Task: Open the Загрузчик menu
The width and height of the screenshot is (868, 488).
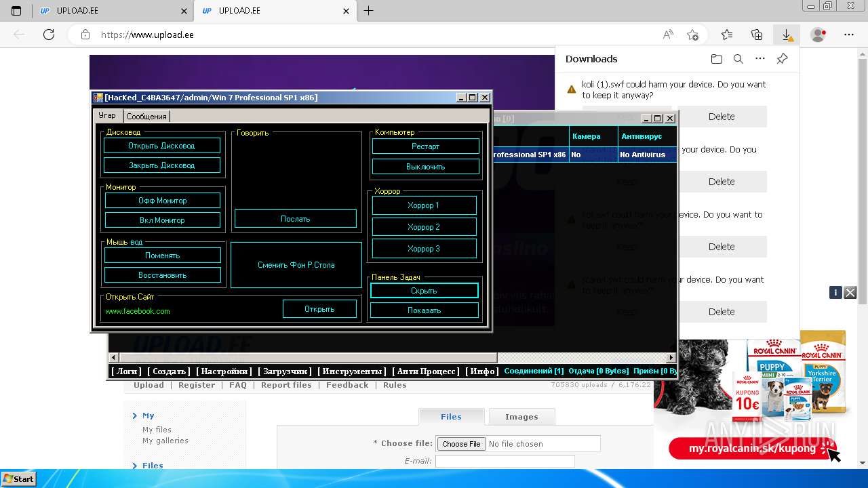Action: (x=285, y=371)
